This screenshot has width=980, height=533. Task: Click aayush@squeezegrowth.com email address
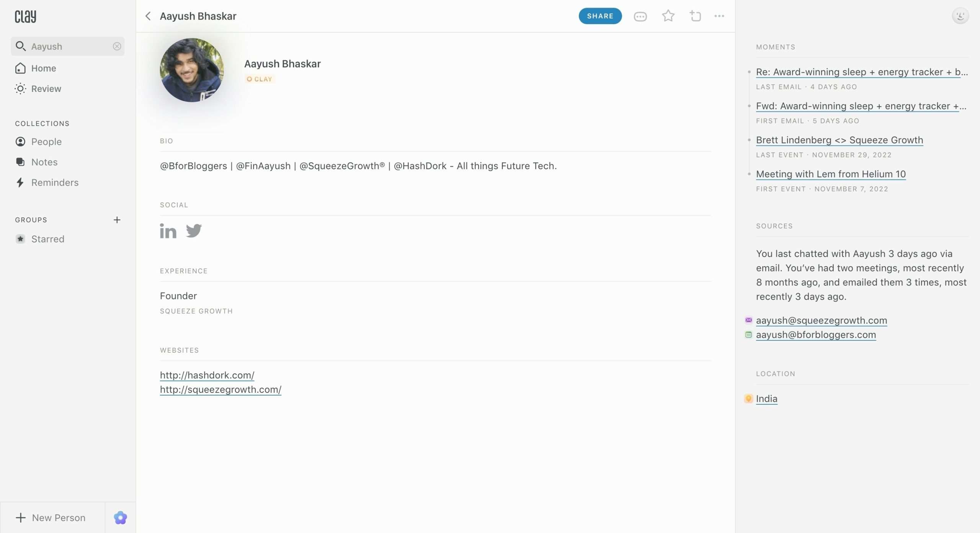coord(822,320)
